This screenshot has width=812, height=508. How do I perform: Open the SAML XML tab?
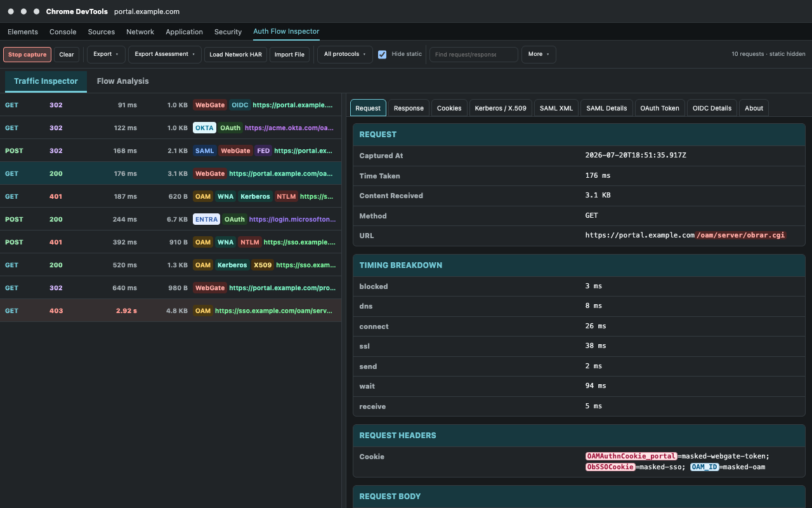556,108
